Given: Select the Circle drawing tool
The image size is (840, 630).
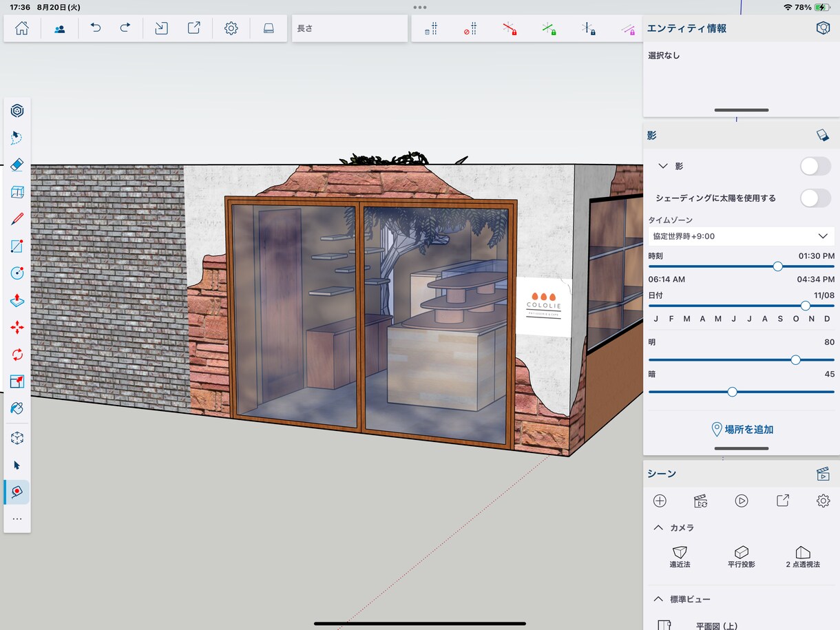Looking at the screenshot, I should coord(17,273).
